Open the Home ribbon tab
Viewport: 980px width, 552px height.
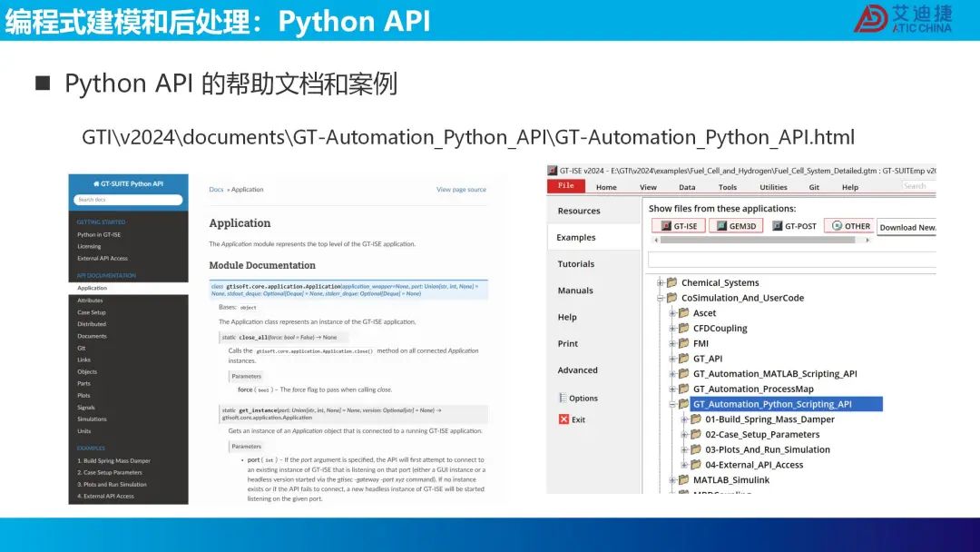606,187
